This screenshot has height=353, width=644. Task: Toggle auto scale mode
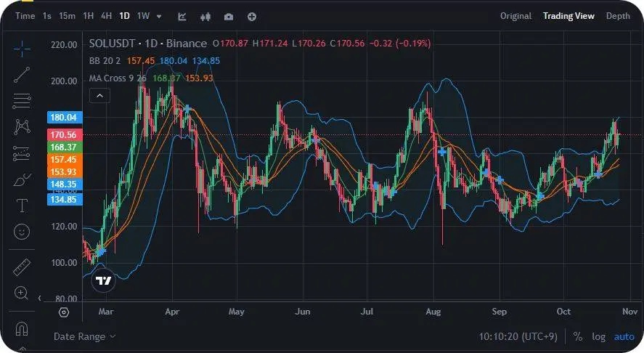click(x=624, y=336)
